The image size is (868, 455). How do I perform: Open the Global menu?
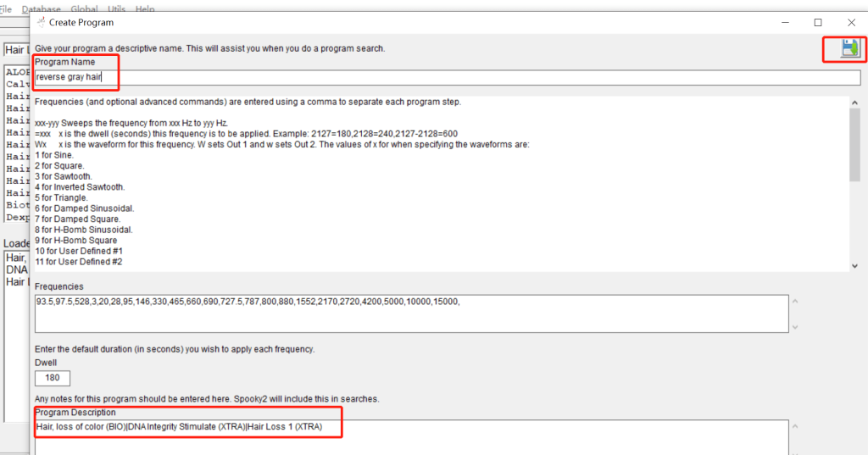coord(84,8)
